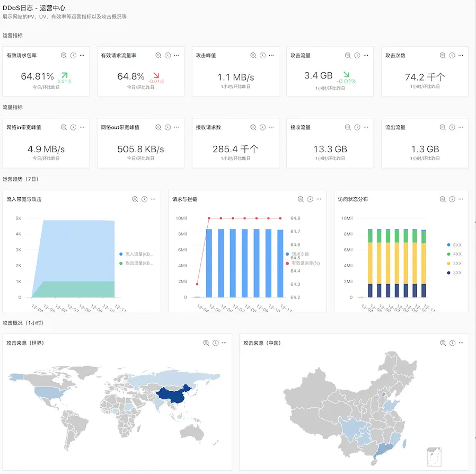Viewport: 476px width, 474px height.
Task: Open time selector on 攻击来源（中国）map
Action: [x=452, y=343]
